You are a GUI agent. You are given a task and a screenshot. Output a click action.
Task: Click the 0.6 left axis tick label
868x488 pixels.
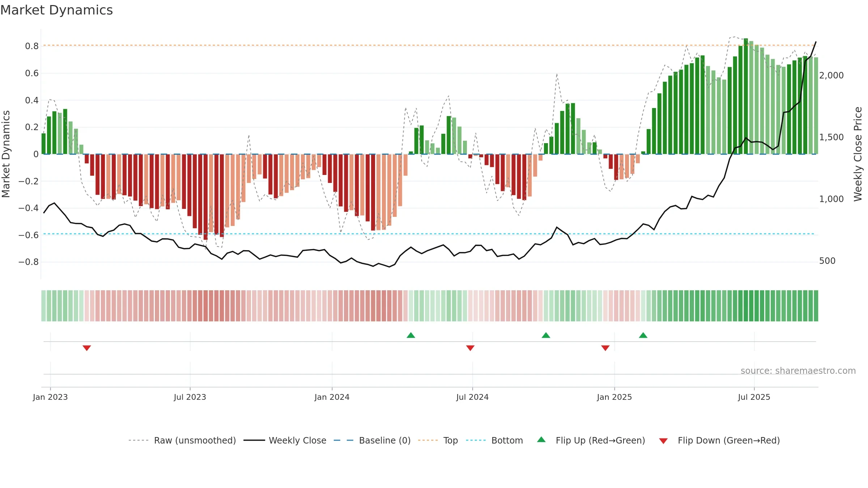tap(32, 73)
